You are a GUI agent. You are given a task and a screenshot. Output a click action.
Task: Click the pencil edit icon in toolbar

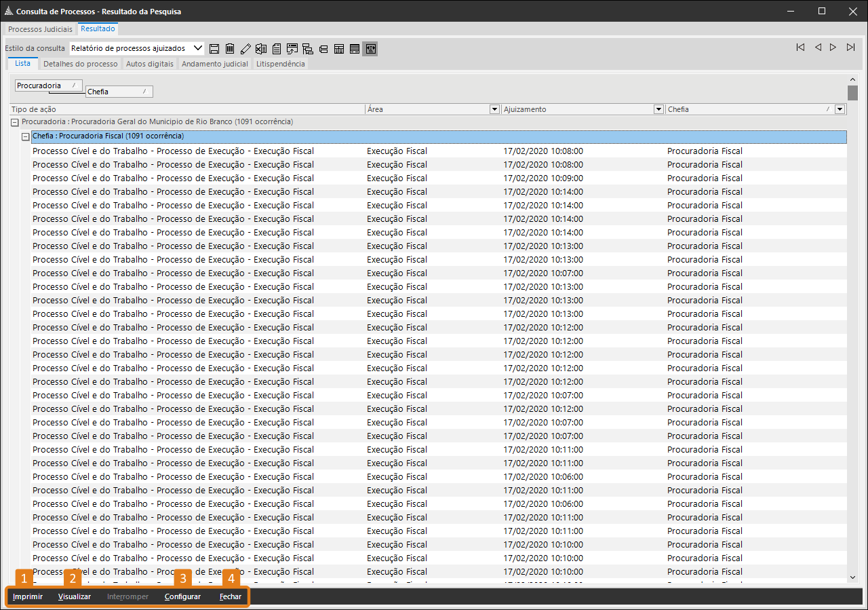tap(245, 49)
